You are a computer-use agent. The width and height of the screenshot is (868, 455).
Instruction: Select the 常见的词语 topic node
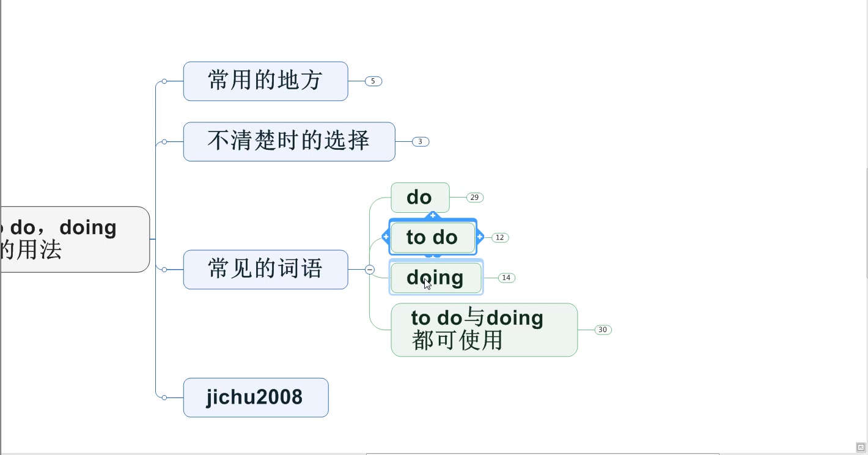pos(265,269)
